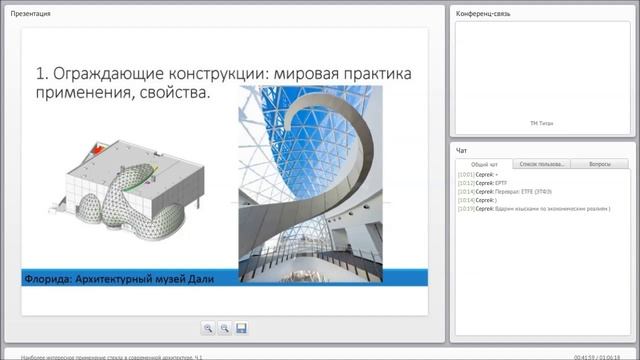
Task: Zoom out of the presentation slide
Action: pos(224,328)
